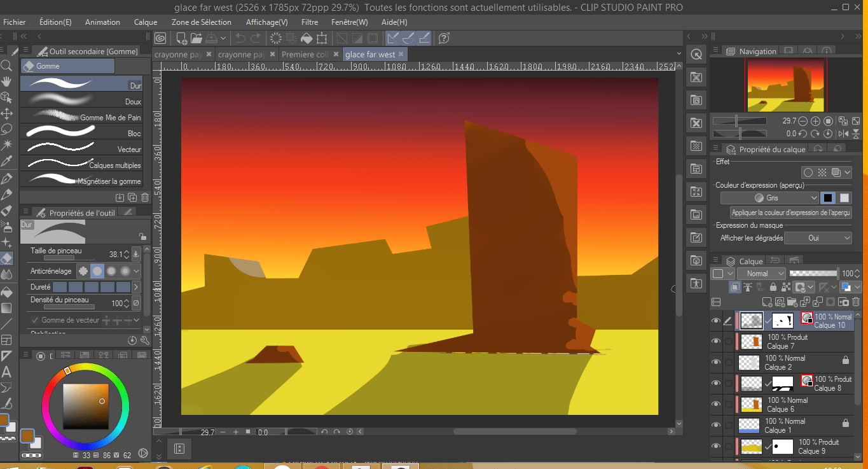Select the Hand move-view tool
The height and width of the screenshot is (469, 868).
[6, 81]
